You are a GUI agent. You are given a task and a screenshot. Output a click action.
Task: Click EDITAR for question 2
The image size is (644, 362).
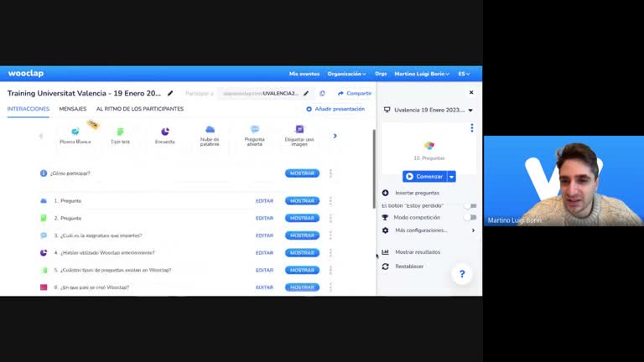tap(264, 218)
